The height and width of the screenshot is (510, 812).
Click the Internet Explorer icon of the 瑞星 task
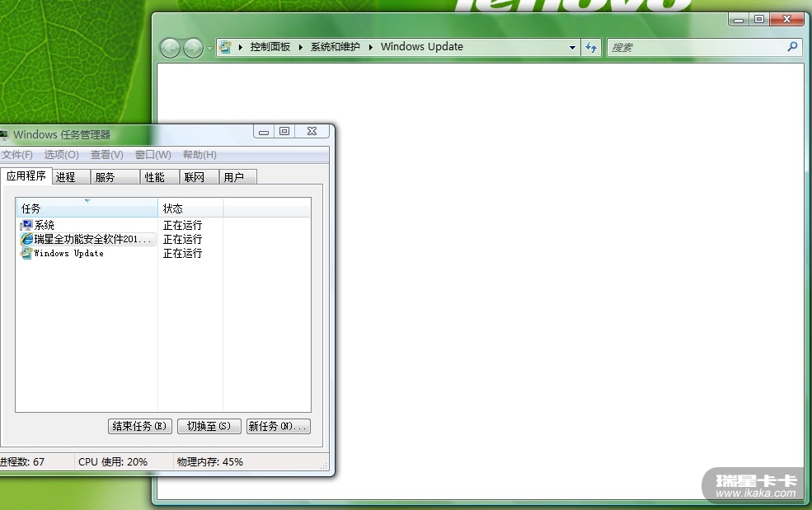(x=26, y=239)
